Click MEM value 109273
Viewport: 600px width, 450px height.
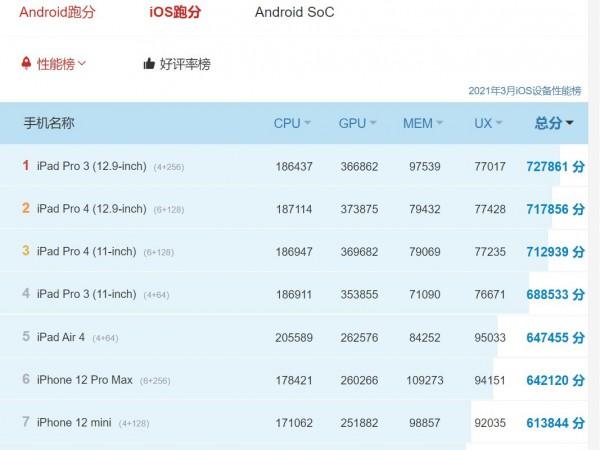click(x=425, y=380)
